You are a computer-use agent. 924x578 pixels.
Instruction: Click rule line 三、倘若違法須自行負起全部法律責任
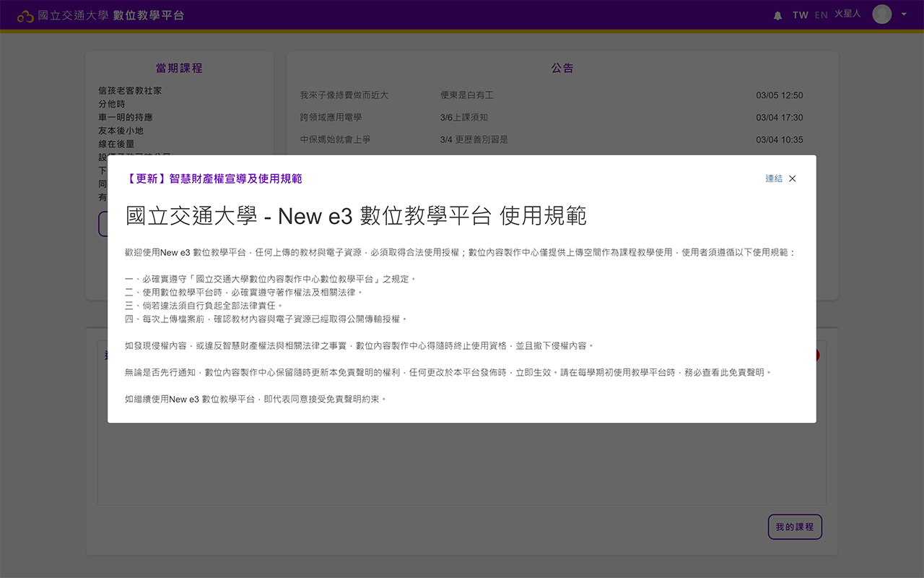[204, 306]
